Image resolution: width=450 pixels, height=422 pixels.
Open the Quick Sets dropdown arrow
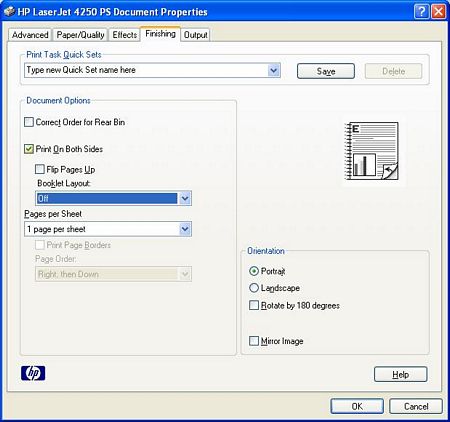274,70
